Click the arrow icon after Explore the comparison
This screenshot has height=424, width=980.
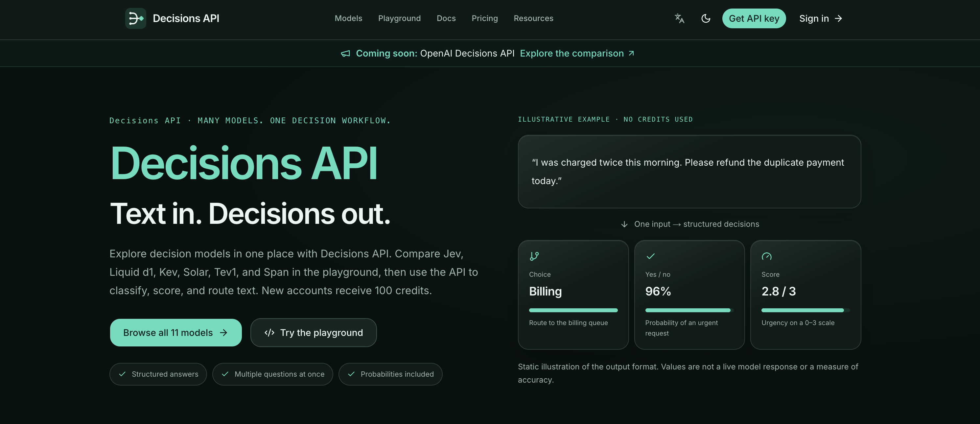(x=631, y=53)
